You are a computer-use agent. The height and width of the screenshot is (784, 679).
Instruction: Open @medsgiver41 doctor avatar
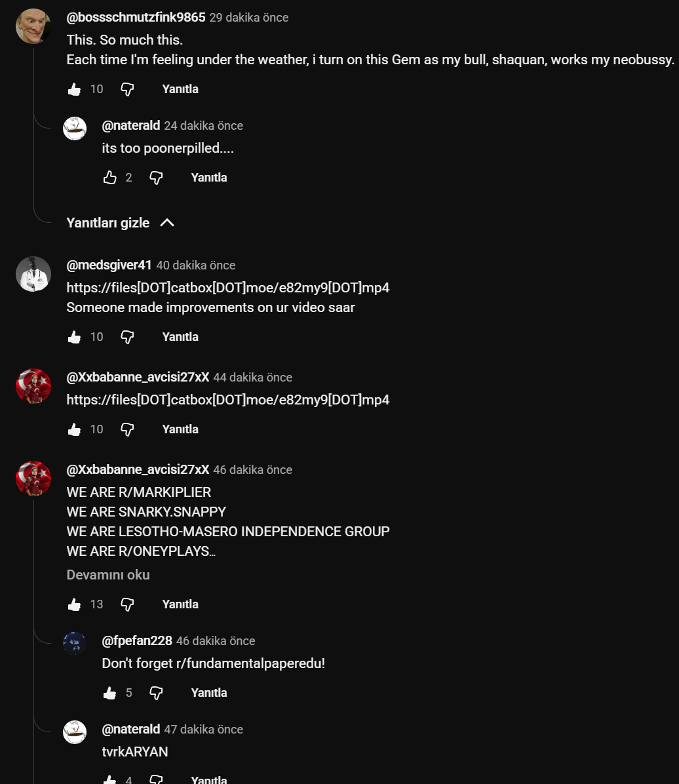33,275
